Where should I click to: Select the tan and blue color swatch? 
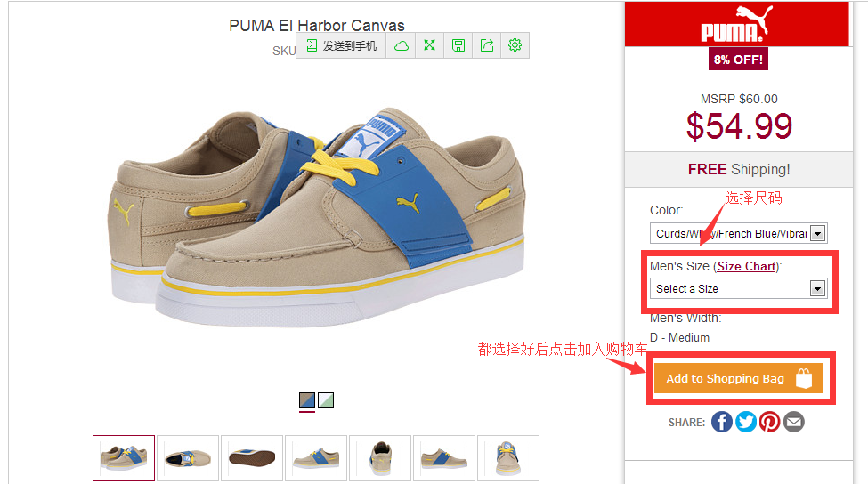pyautogui.click(x=307, y=399)
